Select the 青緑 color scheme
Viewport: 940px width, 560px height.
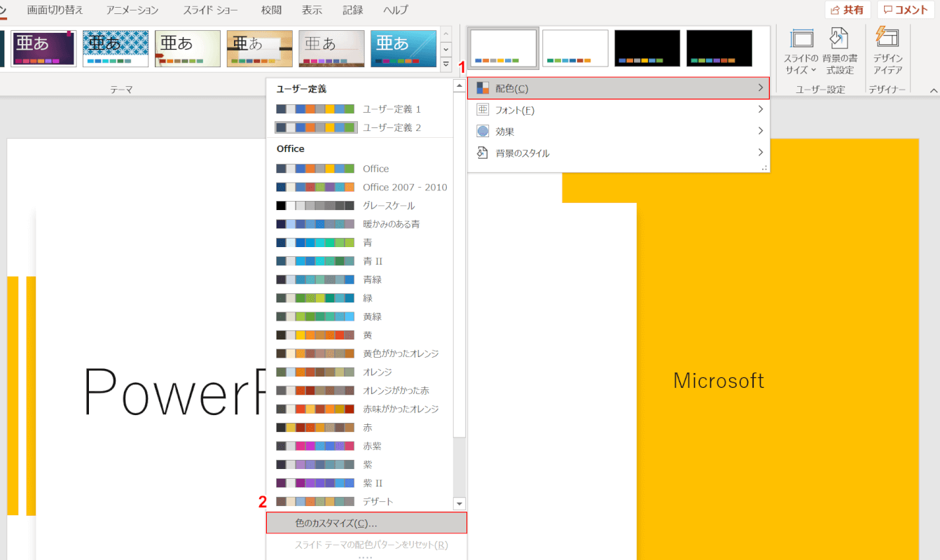pos(360,279)
